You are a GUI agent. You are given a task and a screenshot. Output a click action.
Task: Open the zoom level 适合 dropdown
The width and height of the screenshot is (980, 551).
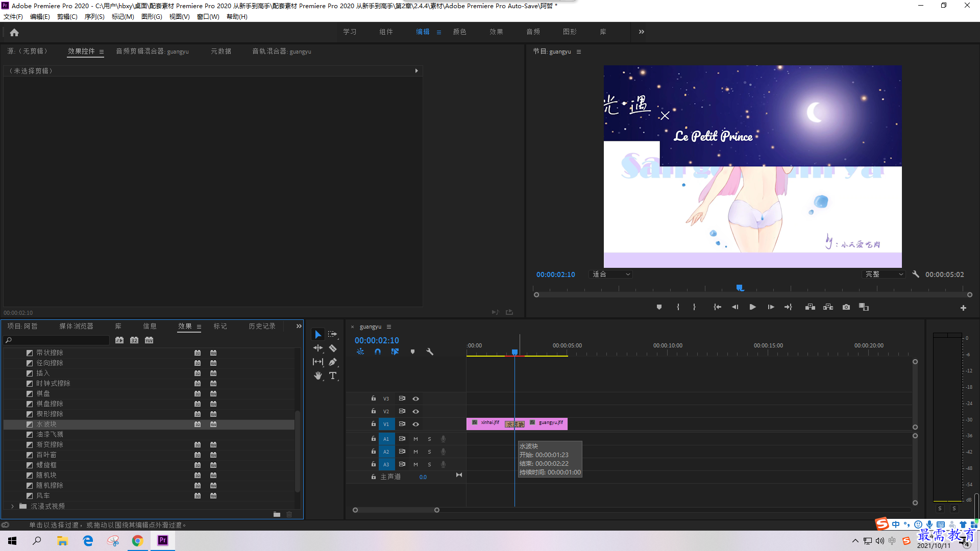click(611, 274)
